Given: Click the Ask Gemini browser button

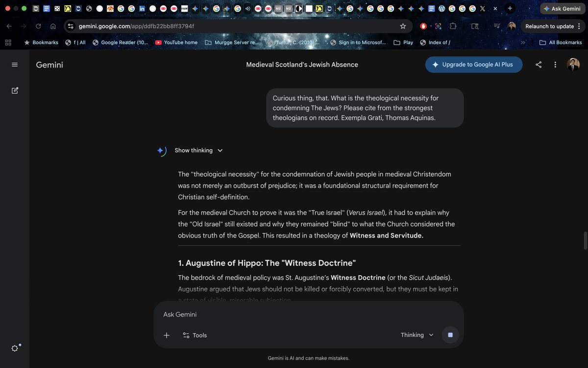Looking at the screenshot, I should click(x=562, y=9).
